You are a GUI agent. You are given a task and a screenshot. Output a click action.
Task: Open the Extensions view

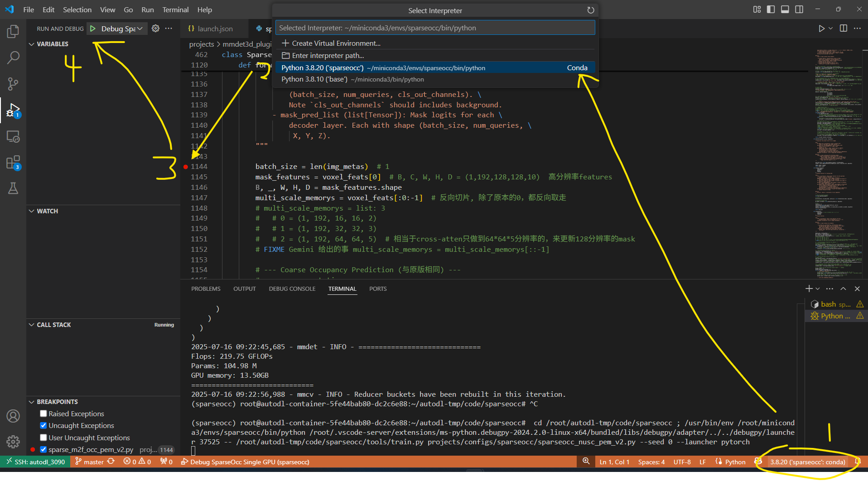[x=13, y=163]
